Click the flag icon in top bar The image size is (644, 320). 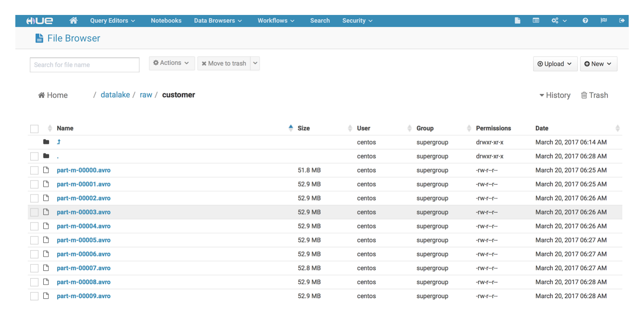click(604, 21)
